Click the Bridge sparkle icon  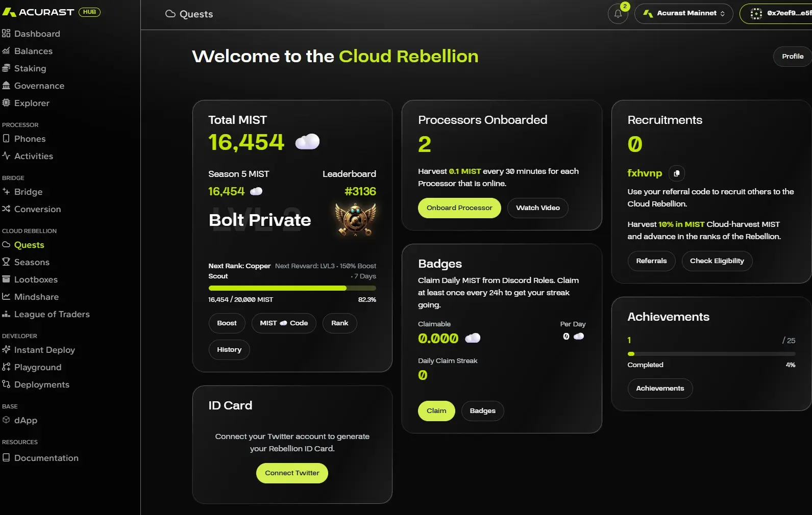pos(6,192)
